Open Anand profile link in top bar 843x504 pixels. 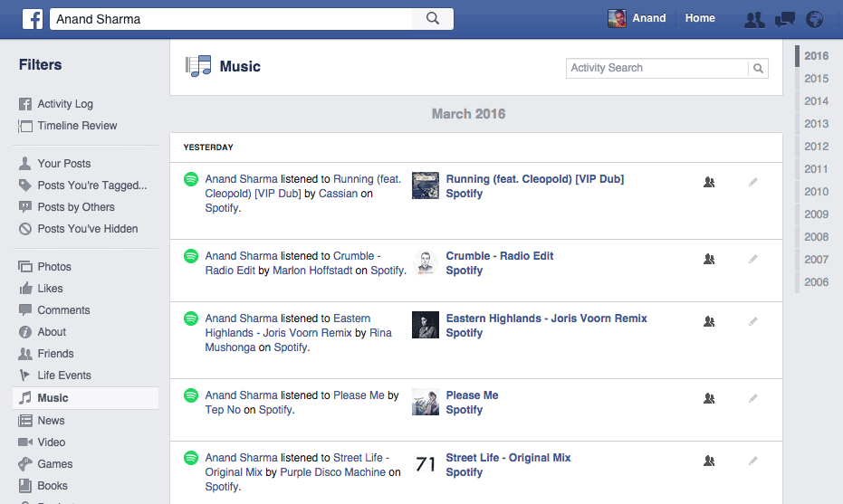click(649, 18)
